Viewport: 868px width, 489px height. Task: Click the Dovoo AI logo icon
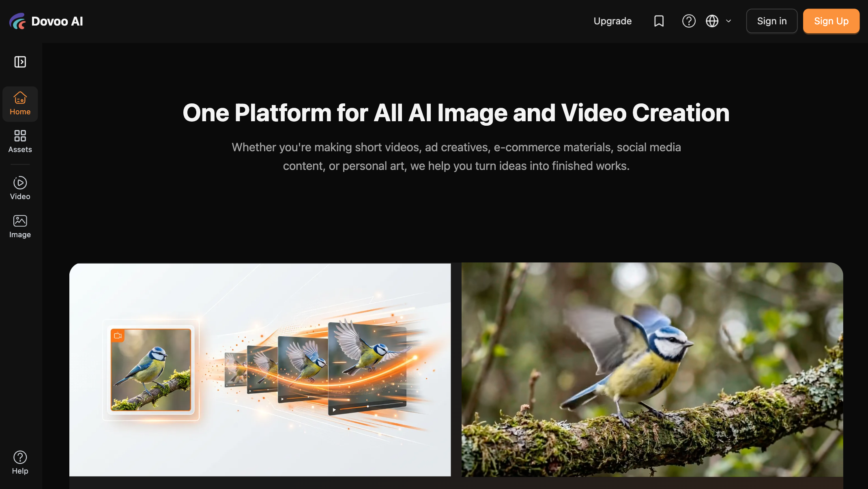tap(17, 21)
